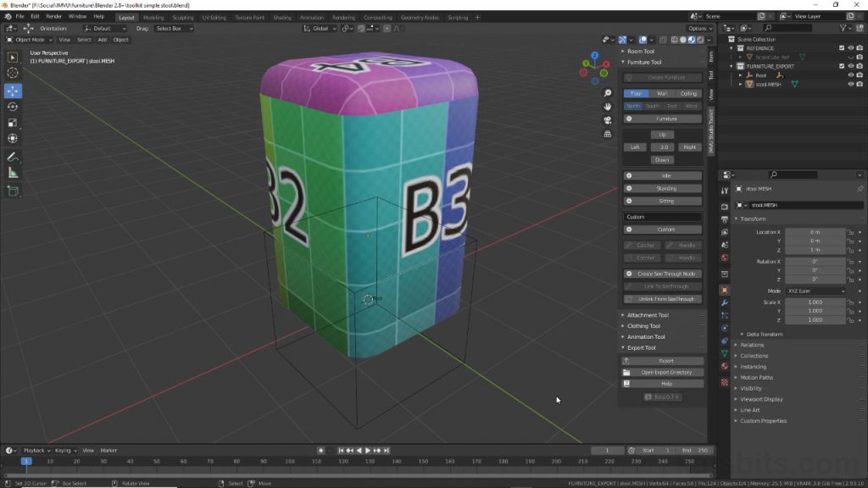This screenshot has height=488, width=868.
Task: Switch to the Shading workspace tab
Action: 281,16
